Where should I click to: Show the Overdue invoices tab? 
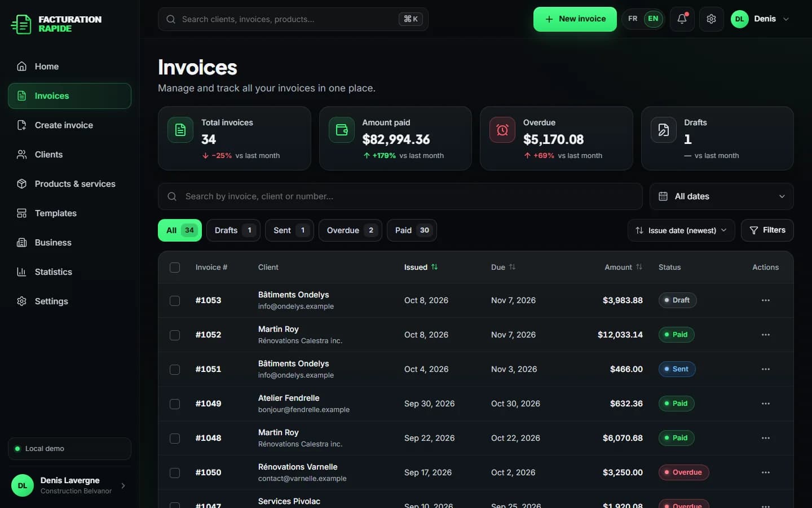[350, 230]
